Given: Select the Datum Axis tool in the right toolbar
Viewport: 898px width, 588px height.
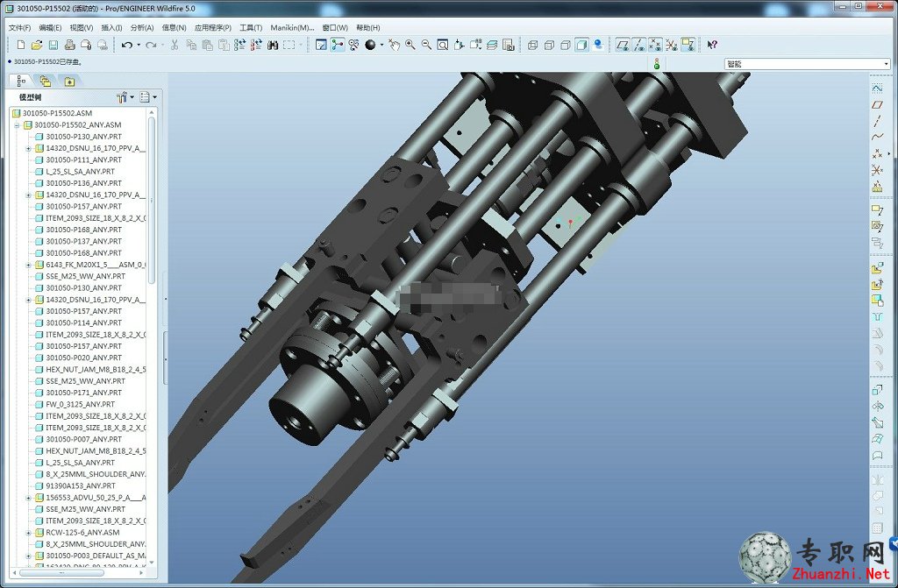Looking at the screenshot, I should click(x=877, y=121).
